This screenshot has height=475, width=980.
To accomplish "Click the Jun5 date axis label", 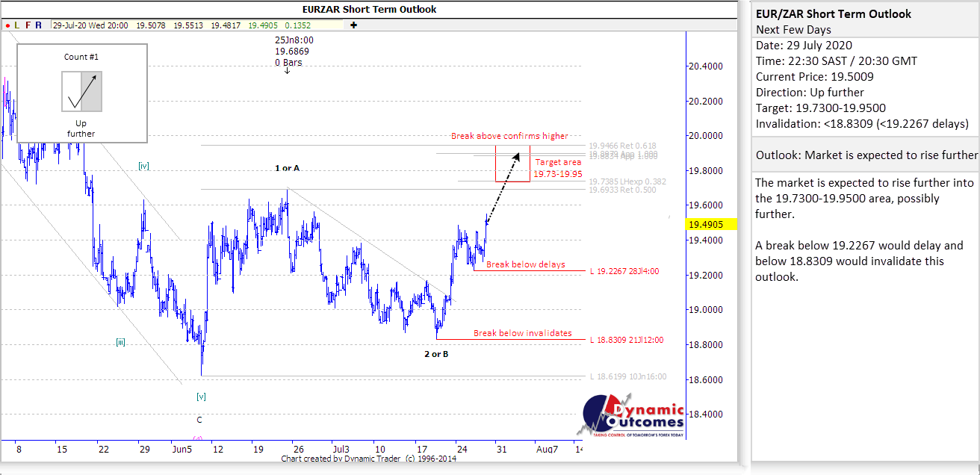I will pos(182,450).
